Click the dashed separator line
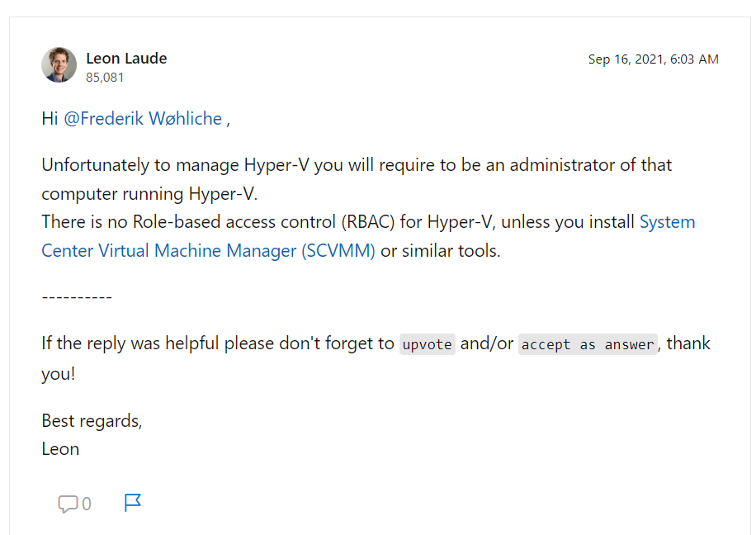 point(77,297)
